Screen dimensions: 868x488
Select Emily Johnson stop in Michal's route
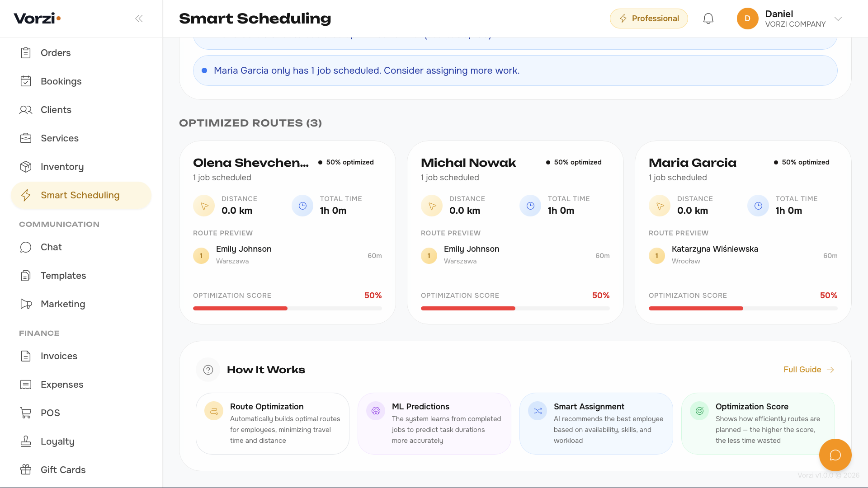coord(515,255)
